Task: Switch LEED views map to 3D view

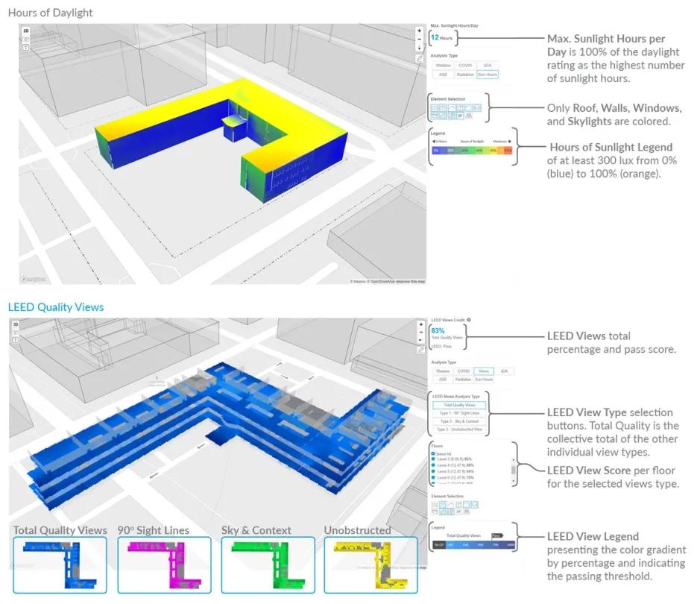Action: click(16, 324)
